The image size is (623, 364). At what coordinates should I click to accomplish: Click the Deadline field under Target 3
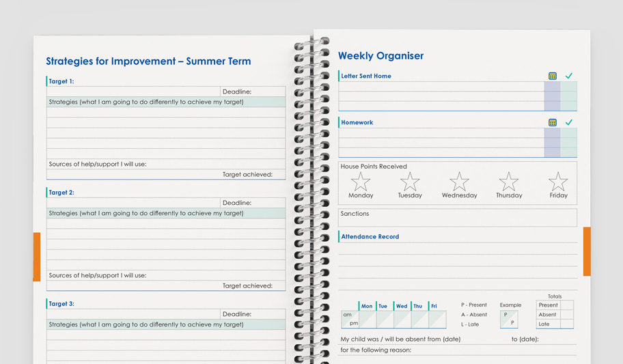[x=253, y=314]
